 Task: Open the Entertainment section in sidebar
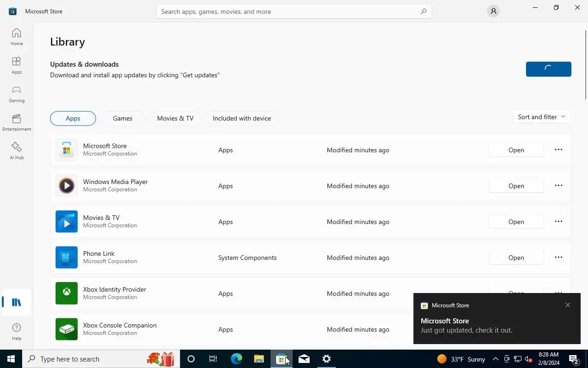click(x=17, y=122)
